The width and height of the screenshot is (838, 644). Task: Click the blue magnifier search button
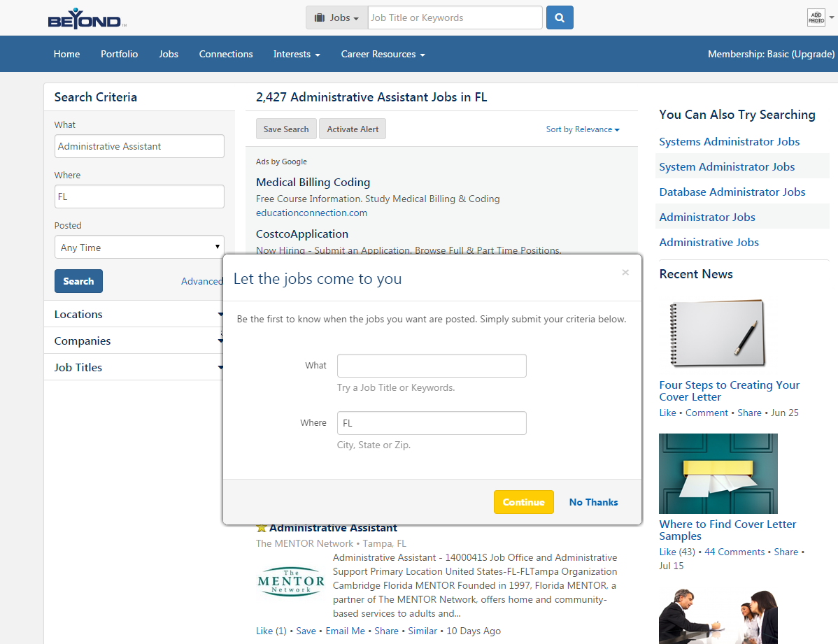[560, 17]
